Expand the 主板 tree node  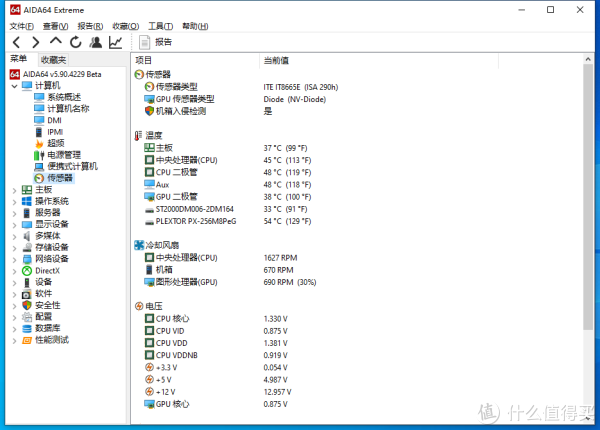[15, 190]
